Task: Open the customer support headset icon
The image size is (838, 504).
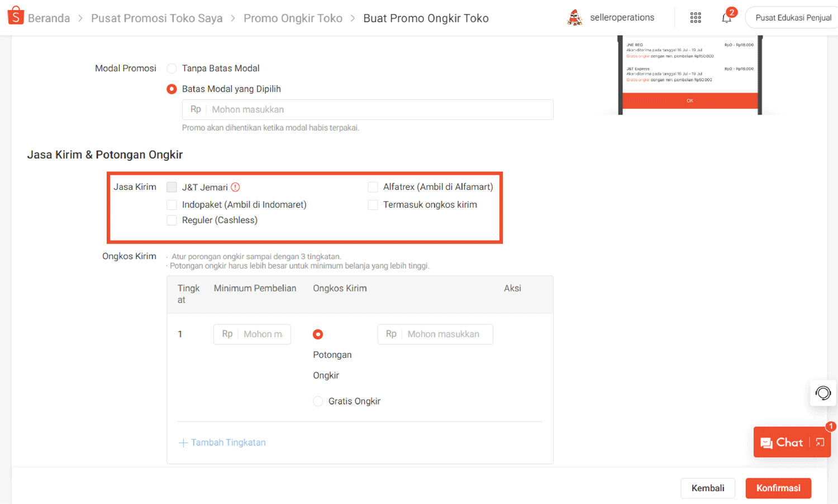Action: point(823,393)
